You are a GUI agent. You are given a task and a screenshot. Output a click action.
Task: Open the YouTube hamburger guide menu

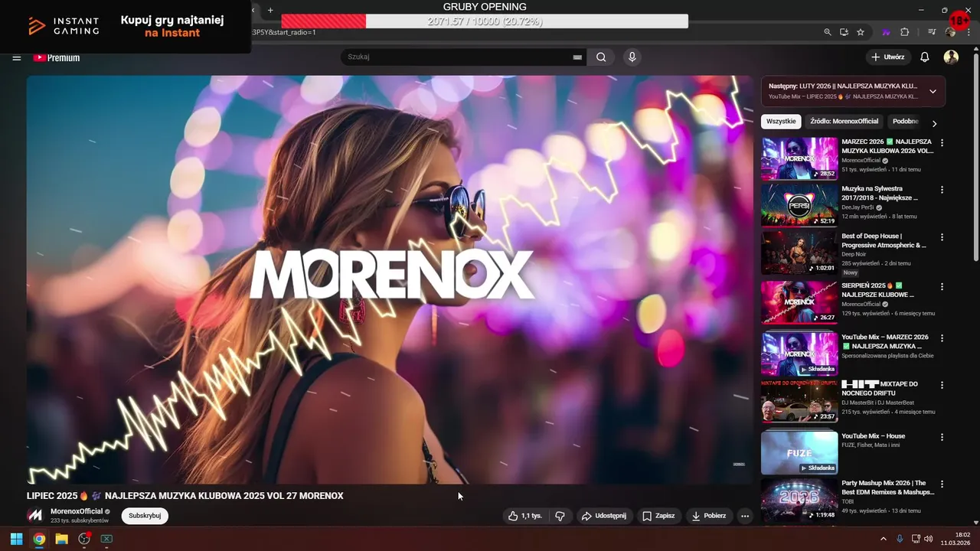pyautogui.click(x=16, y=57)
